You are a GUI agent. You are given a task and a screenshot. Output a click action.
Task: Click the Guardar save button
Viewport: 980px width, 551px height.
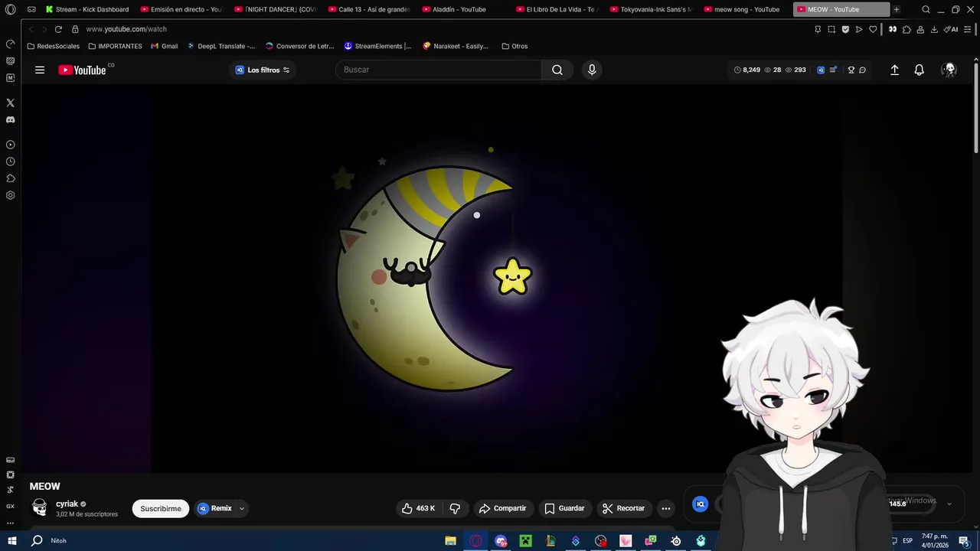tap(564, 508)
